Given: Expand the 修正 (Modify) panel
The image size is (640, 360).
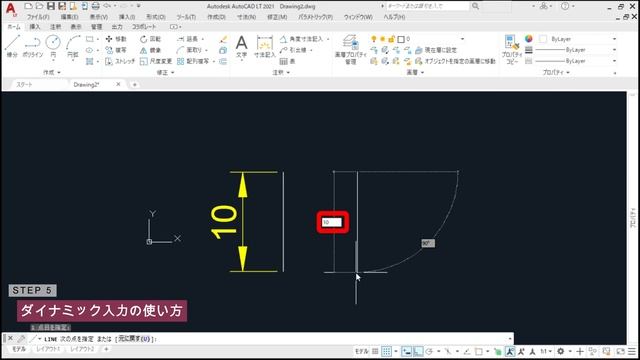Looking at the screenshot, I should (165, 72).
